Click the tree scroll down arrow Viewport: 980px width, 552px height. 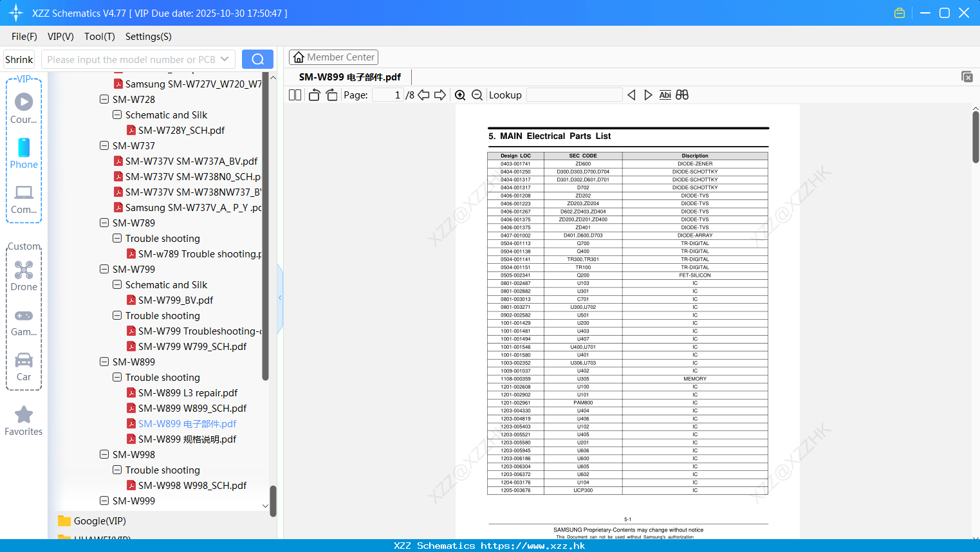point(265,506)
